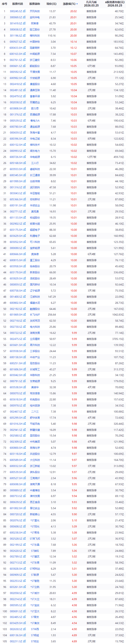The image size is (126, 644).
Task: Click chart icon for 600726.SH 华电能源
Action: 24,157
